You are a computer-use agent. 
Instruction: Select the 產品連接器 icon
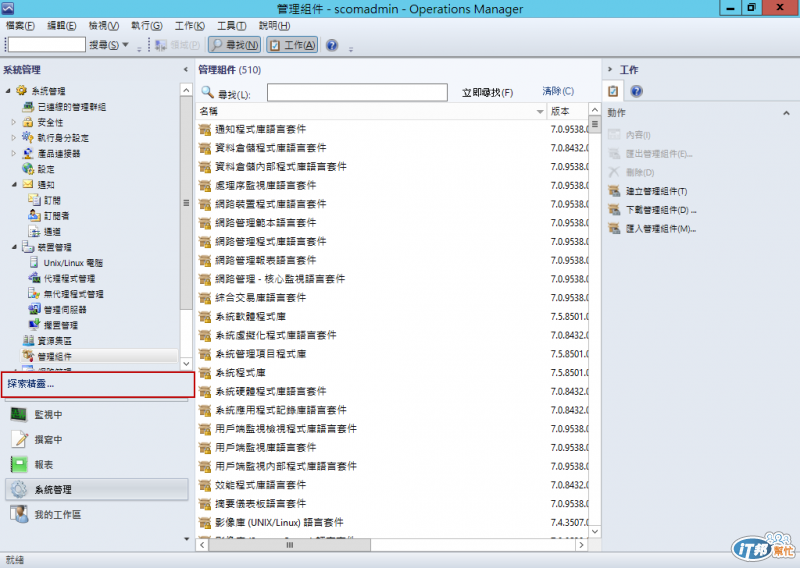click(x=28, y=154)
